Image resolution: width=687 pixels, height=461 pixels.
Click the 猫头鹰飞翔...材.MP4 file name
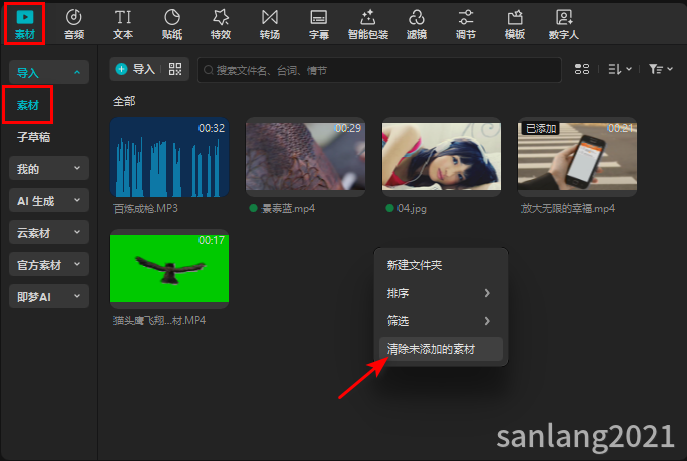[159, 320]
